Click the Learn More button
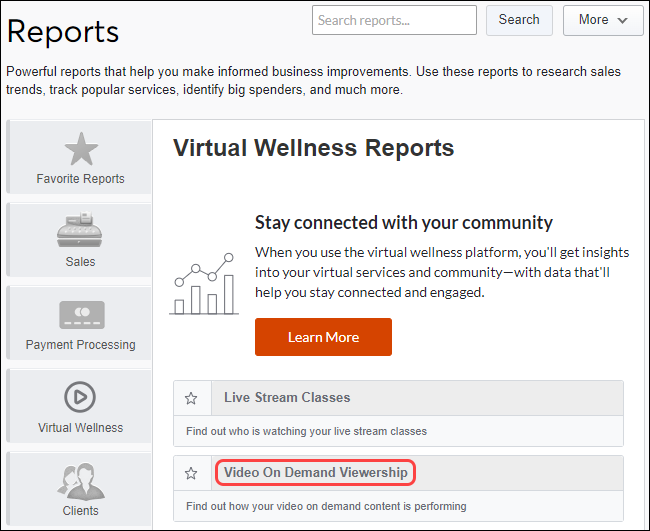 point(323,337)
